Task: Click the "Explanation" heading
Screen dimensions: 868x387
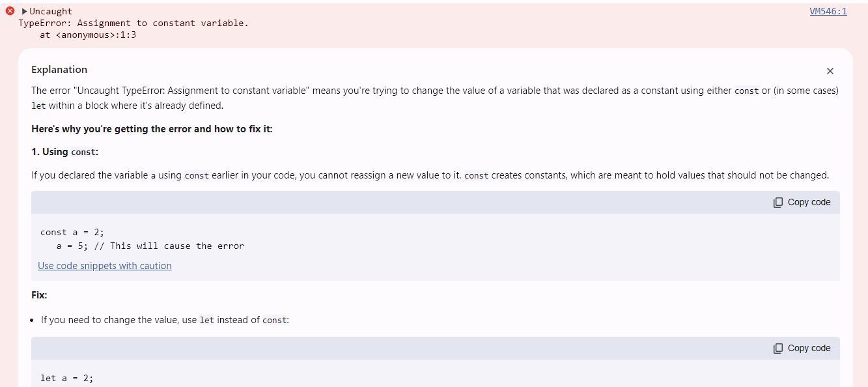Action: [59, 70]
